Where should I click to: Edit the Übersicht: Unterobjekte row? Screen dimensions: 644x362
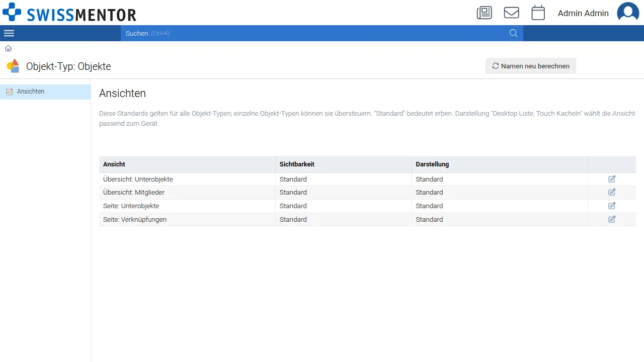tap(612, 179)
